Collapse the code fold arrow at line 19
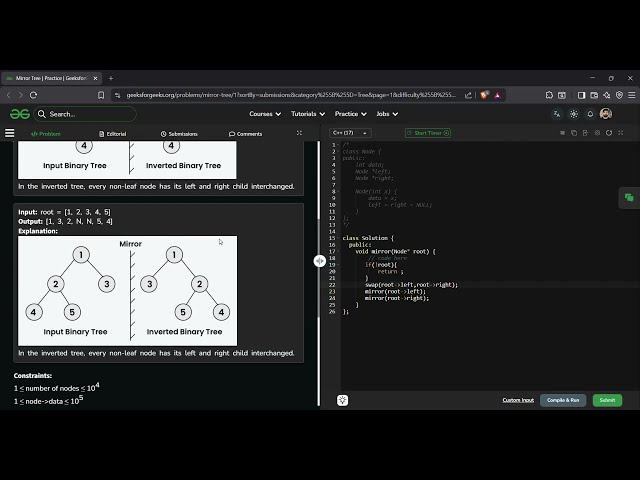 [x=338, y=265]
